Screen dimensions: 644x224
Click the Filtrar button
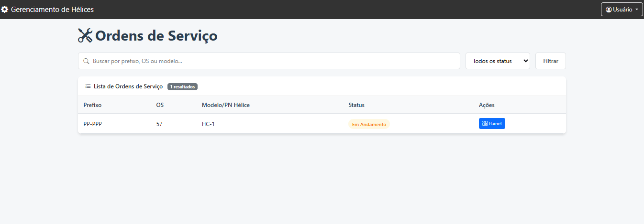click(551, 61)
